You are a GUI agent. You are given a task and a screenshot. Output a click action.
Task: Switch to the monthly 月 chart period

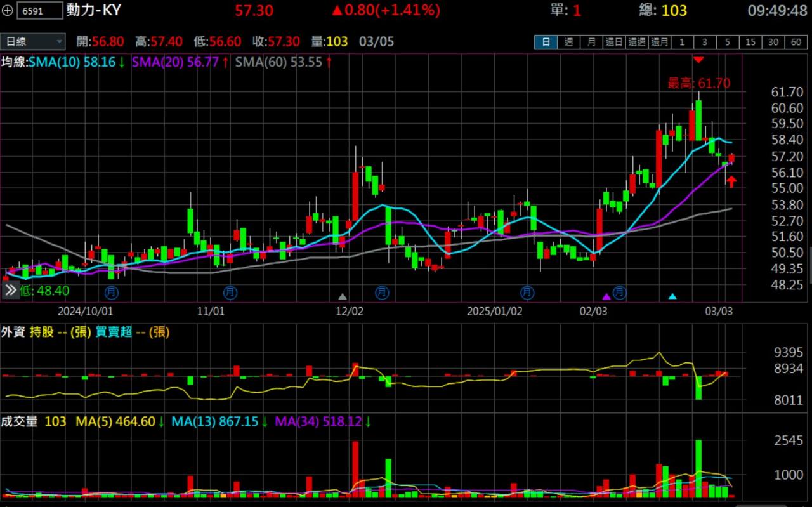point(591,42)
